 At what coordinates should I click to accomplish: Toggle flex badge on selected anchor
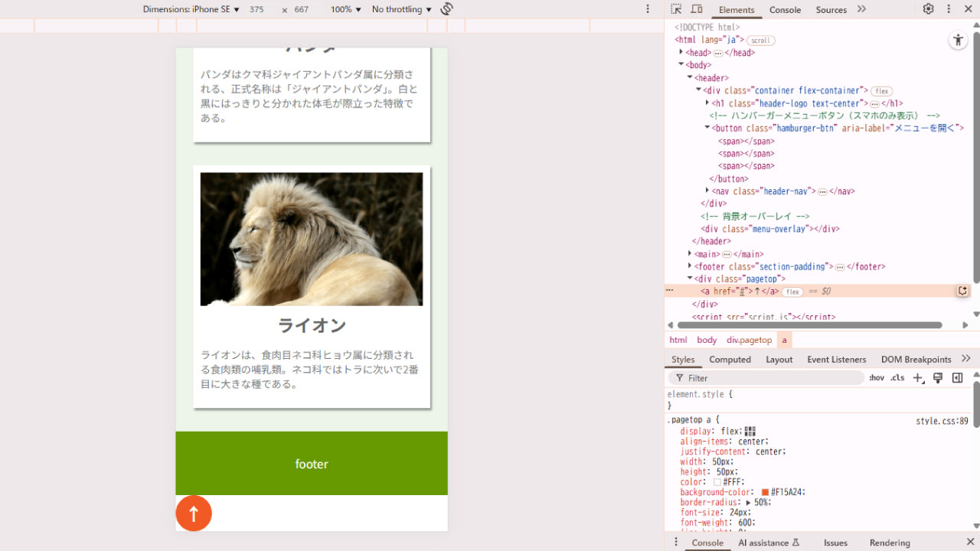[792, 292]
